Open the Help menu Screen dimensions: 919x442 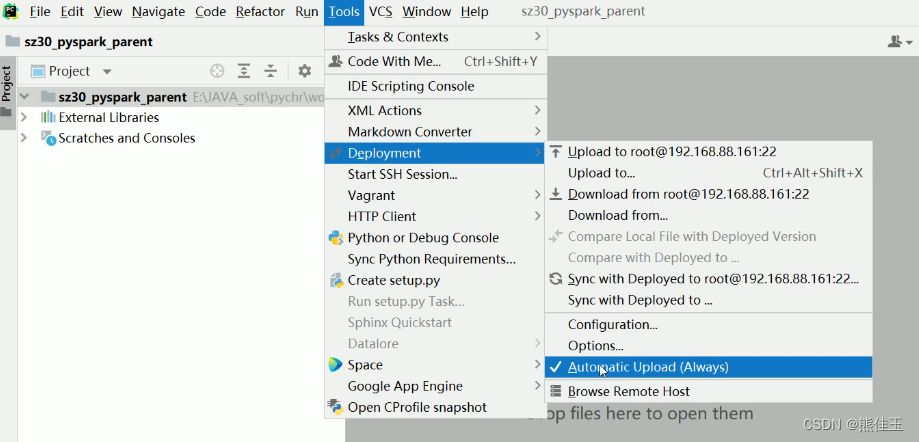click(474, 12)
